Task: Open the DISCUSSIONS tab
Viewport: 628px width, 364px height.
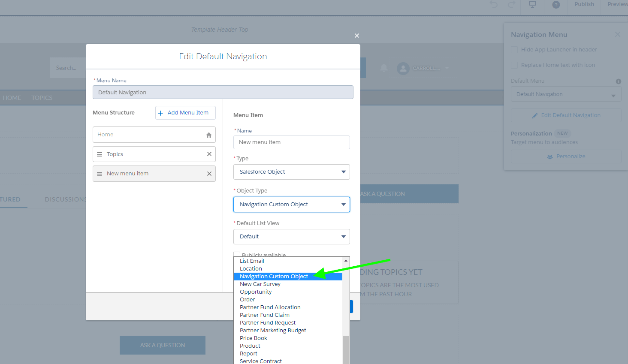Action: (65, 199)
